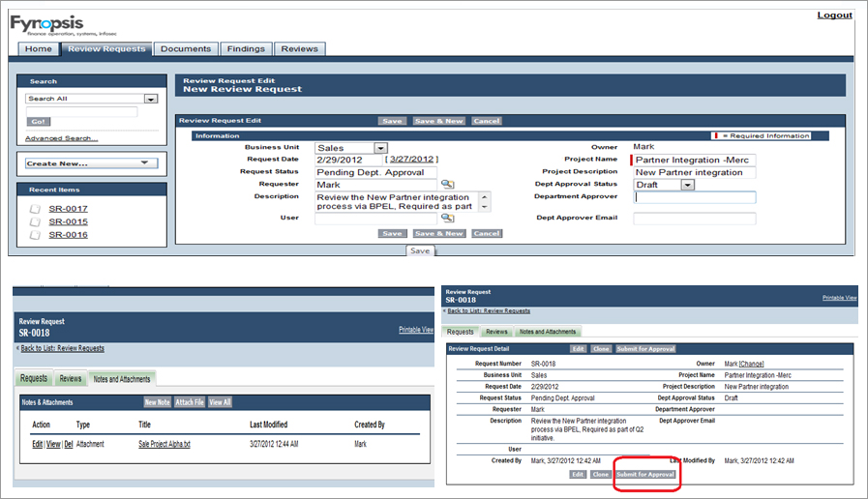This screenshot has width=868, height=499.
Task: Click the Go! search button
Action: [39, 121]
